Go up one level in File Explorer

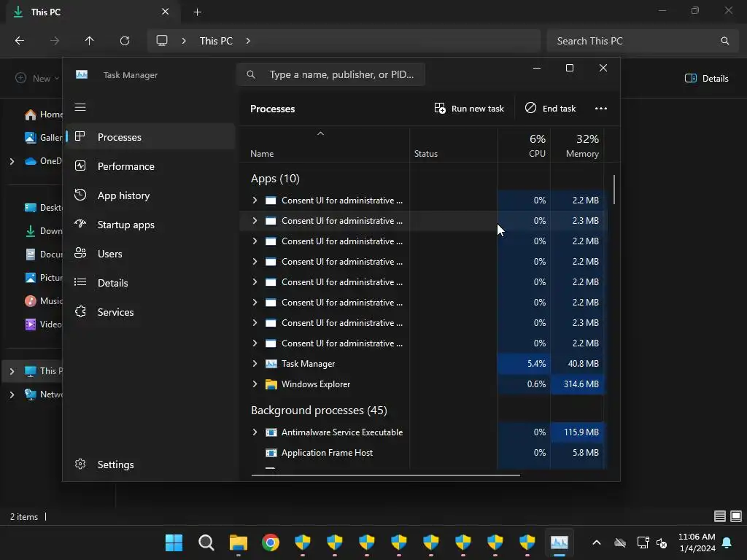point(89,41)
